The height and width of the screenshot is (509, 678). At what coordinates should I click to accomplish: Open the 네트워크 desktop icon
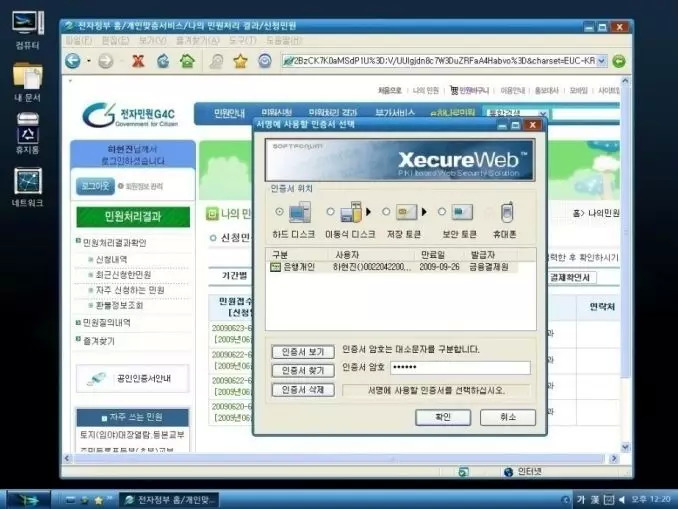click(x=28, y=187)
